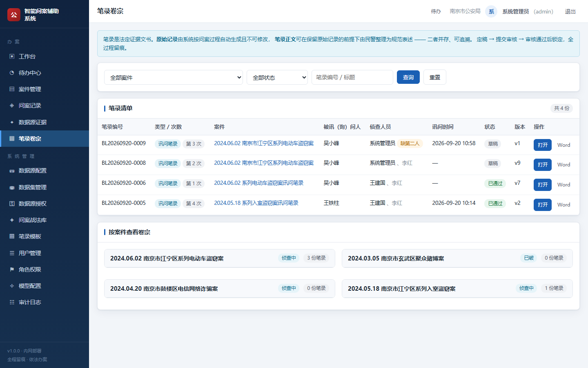Open 案件管理 menu item
This screenshot has width=588, height=368.
pos(45,89)
